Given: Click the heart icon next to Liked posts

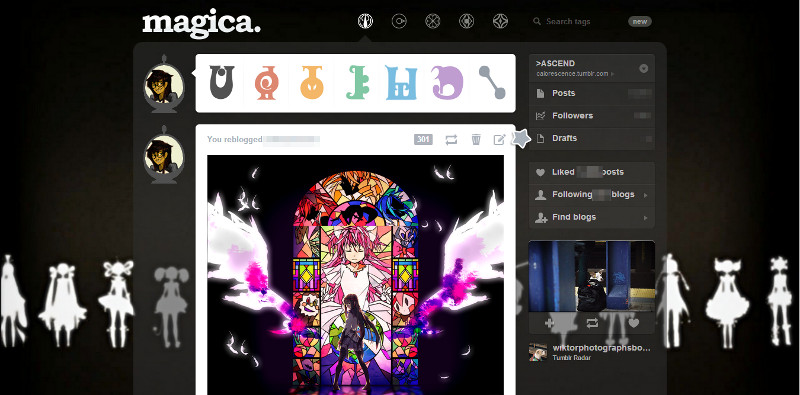Looking at the screenshot, I should click(x=540, y=172).
